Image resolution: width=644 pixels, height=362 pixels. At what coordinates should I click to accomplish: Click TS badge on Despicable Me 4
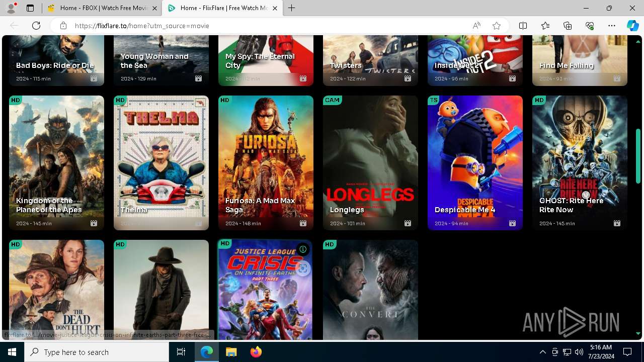433,100
